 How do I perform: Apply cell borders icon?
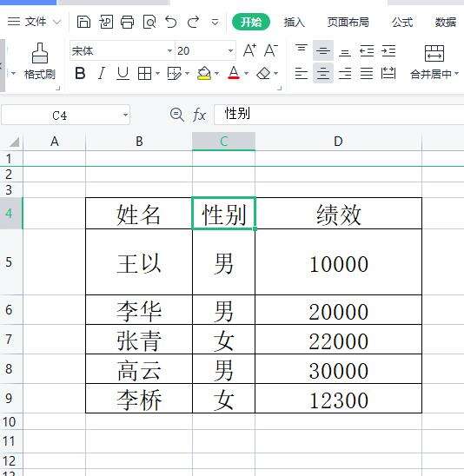coord(144,74)
